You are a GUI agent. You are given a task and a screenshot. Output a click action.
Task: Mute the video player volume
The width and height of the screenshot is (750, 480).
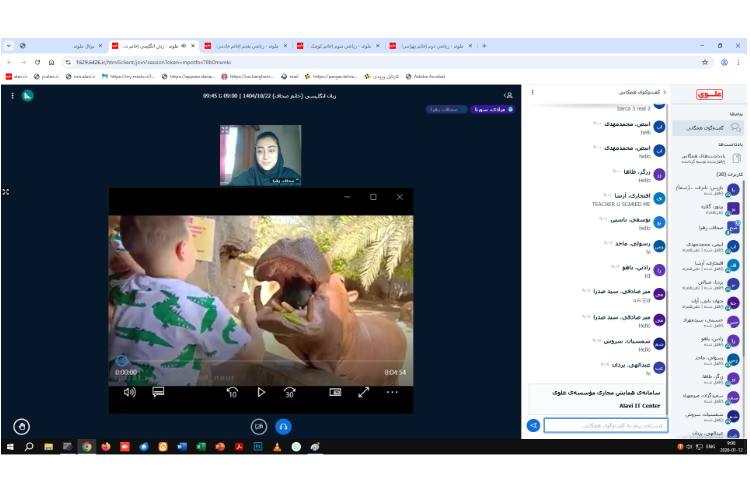coord(129,393)
